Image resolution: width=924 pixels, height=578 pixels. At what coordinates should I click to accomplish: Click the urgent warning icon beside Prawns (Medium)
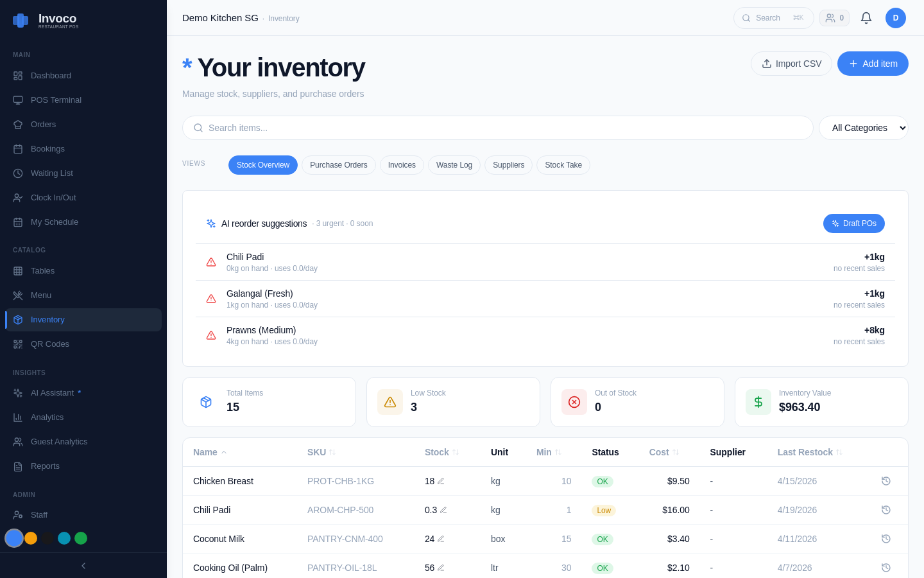[x=211, y=335]
